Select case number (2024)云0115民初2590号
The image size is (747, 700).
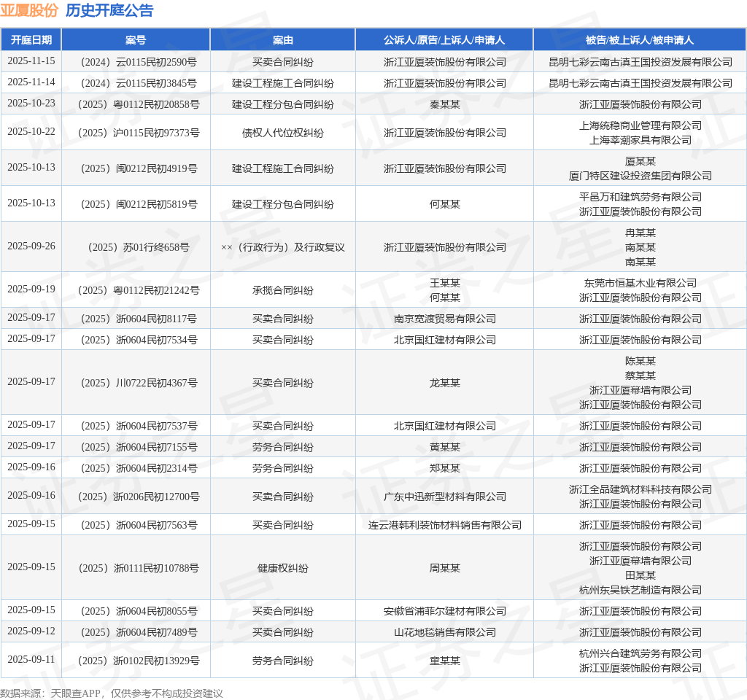[x=139, y=62]
